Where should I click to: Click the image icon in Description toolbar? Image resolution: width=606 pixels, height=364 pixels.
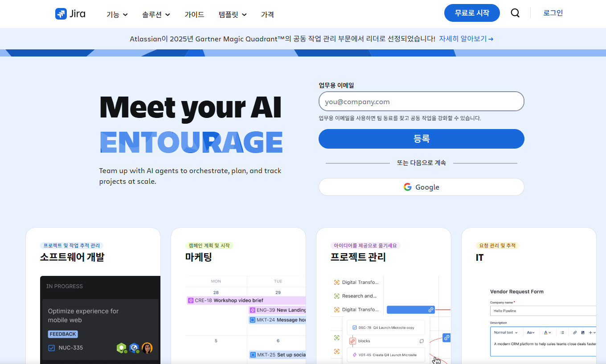point(583,332)
